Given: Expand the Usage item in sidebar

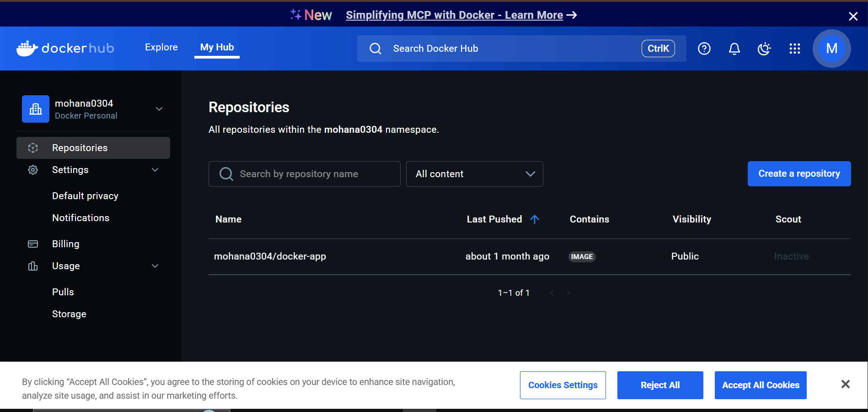Looking at the screenshot, I should pyautogui.click(x=93, y=266).
